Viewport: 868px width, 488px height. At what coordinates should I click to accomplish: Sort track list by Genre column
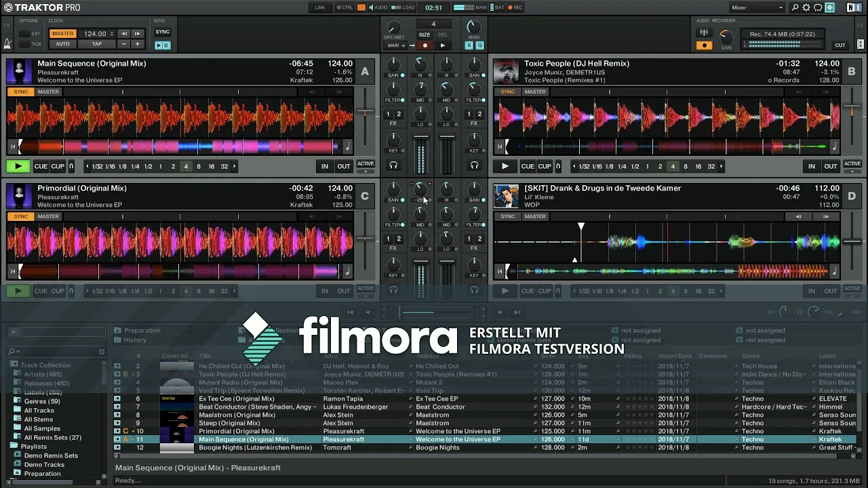751,356
